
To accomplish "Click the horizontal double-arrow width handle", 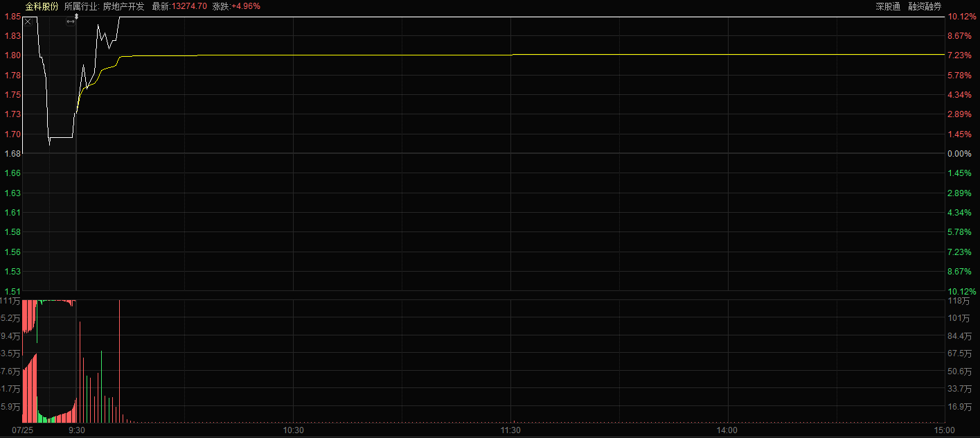I will pyautogui.click(x=71, y=22).
